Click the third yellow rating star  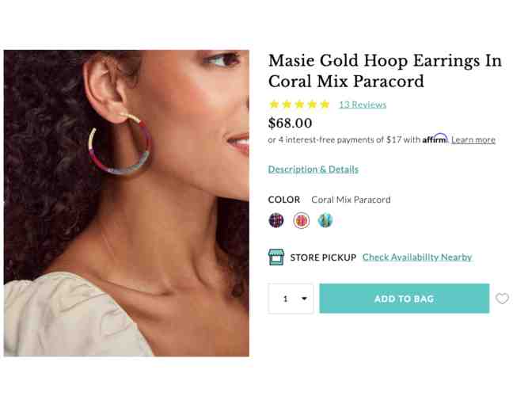click(x=299, y=105)
